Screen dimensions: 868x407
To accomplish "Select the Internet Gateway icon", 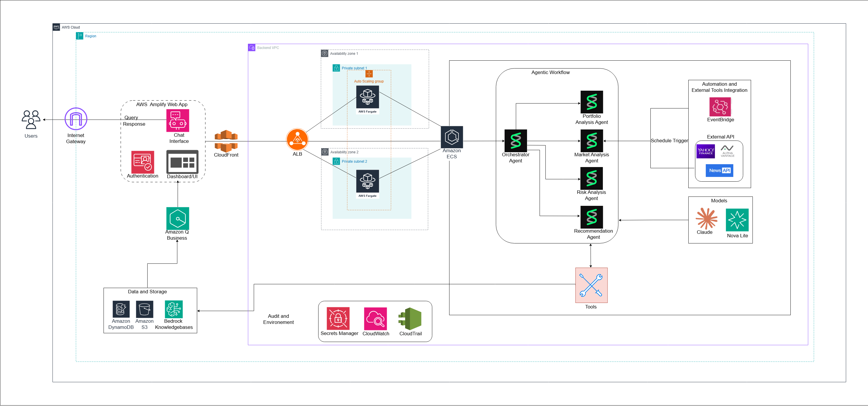I will coord(76,119).
